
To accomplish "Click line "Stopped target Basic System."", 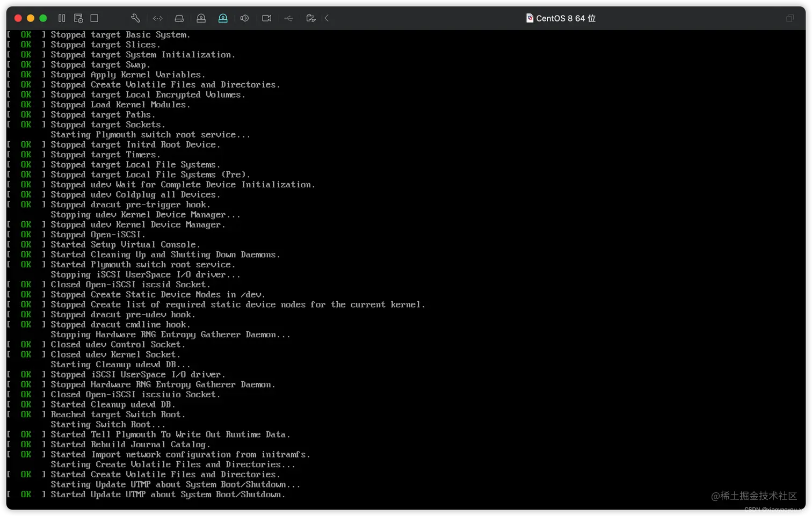I will tap(120, 35).
